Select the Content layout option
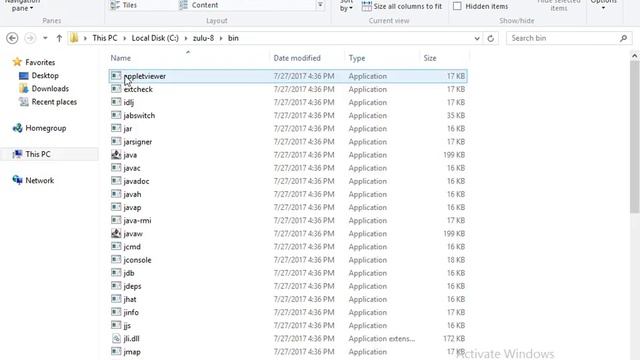 tap(199, 5)
